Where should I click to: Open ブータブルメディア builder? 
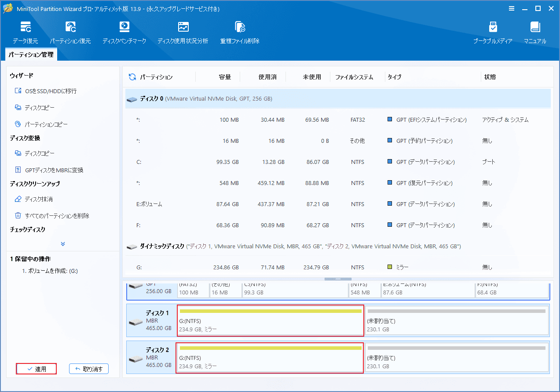coord(493,33)
